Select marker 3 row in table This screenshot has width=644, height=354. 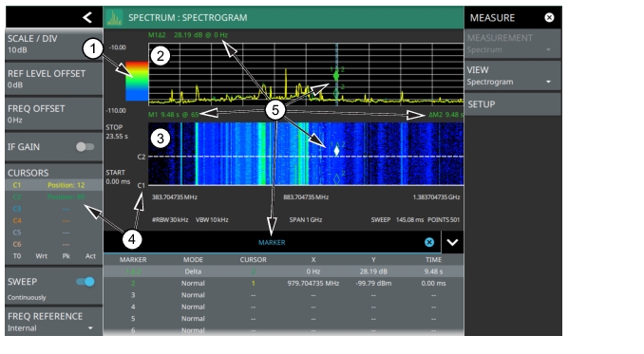(x=283, y=295)
